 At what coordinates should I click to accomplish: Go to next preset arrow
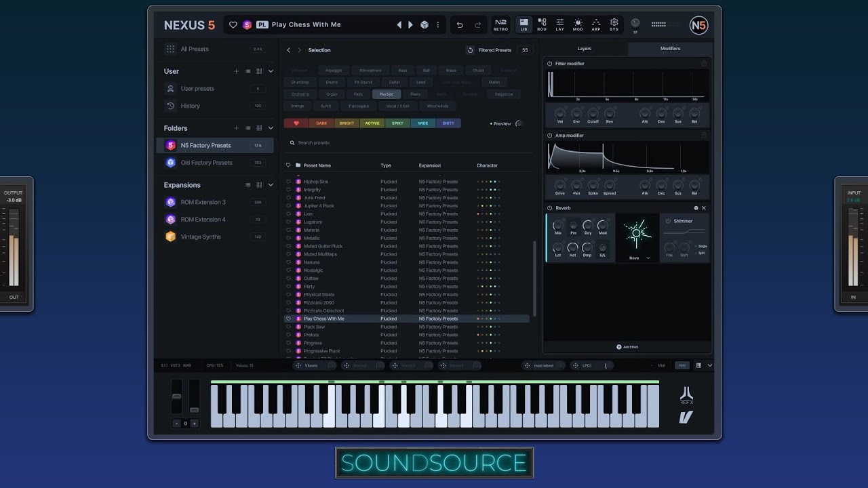point(410,25)
